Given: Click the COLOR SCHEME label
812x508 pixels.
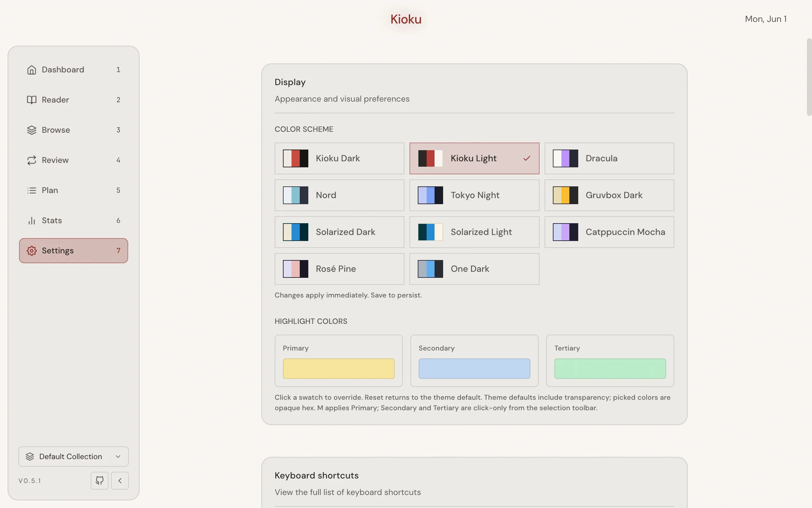Looking at the screenshot, I should pyautogui.click(x=304, y=129).
